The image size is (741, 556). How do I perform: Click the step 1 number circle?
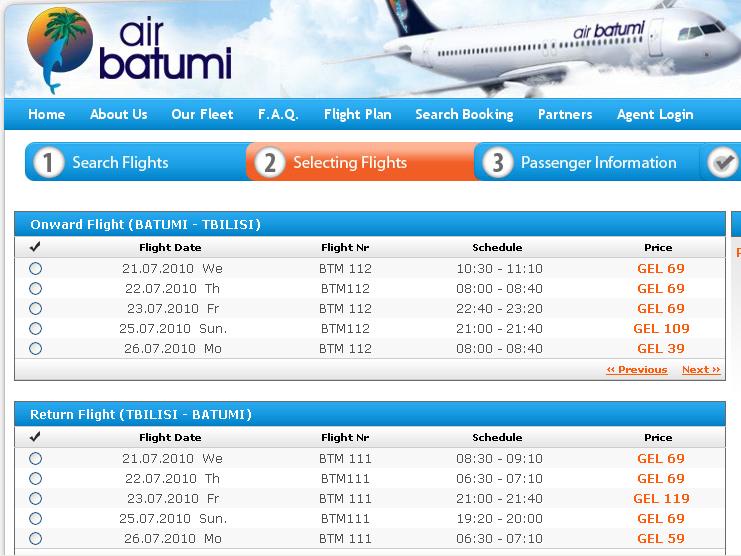(48, 162)
